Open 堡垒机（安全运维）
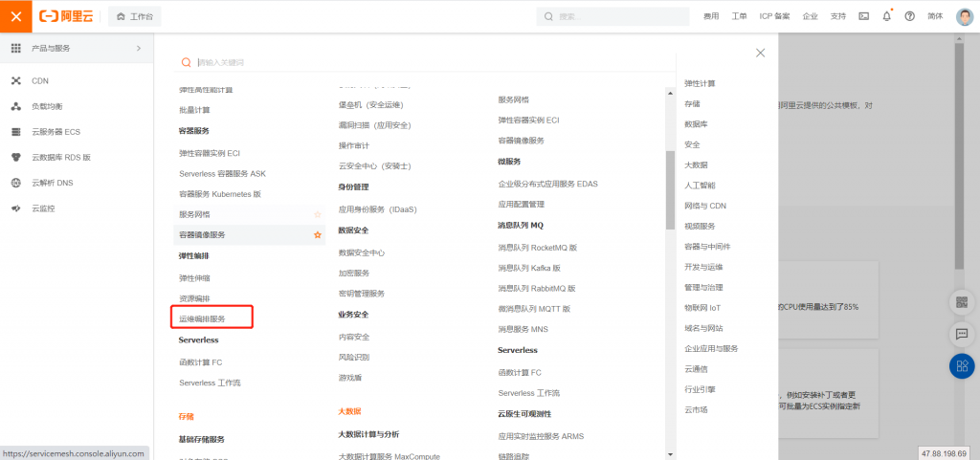 click(370, 105)
